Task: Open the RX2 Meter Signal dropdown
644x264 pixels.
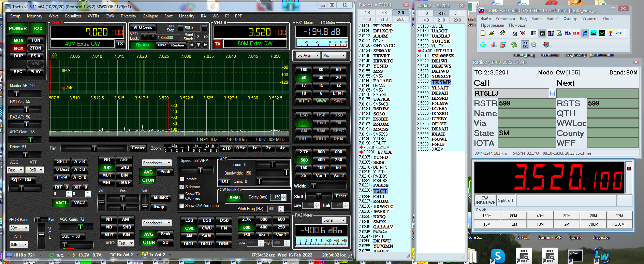Action: point(334,220)
